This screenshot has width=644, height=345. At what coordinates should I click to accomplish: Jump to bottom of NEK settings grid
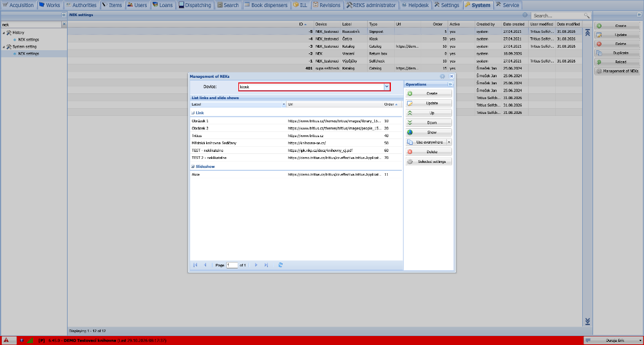click(587, 321)
